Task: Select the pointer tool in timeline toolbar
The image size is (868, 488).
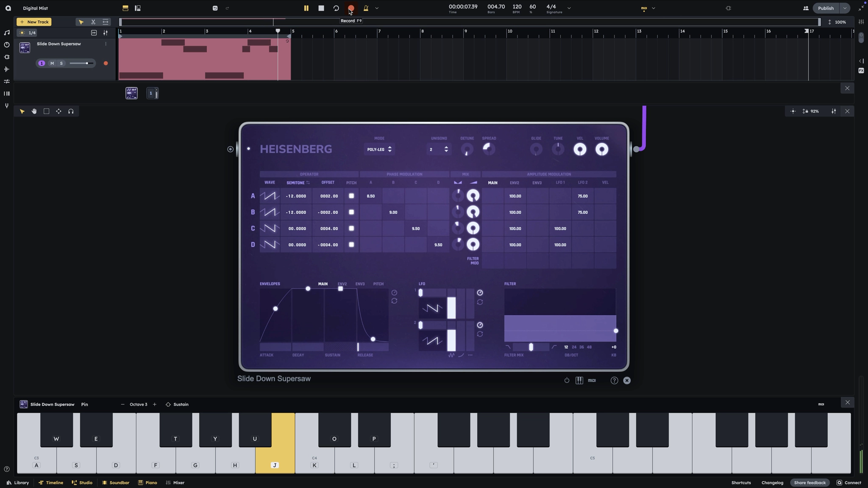Action: [x=81, y=22]
